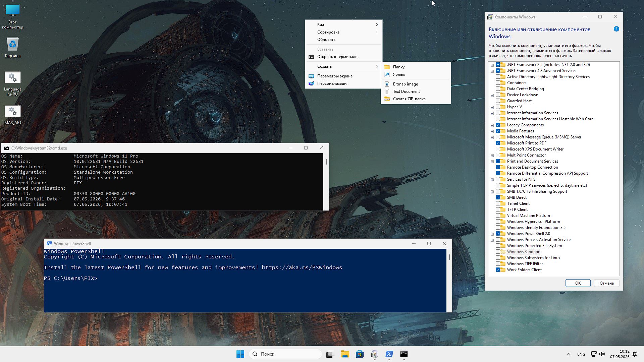Enable Virtual Machine Platform checkbox

(498, 216)
